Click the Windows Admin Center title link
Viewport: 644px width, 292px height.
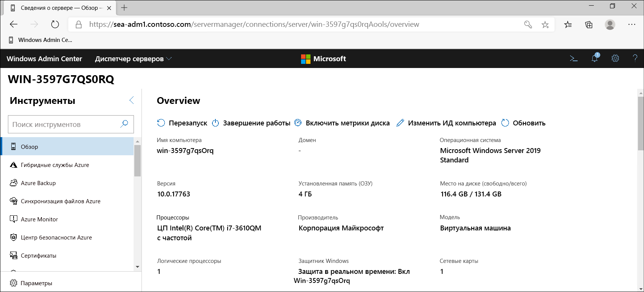pos(44,59)
